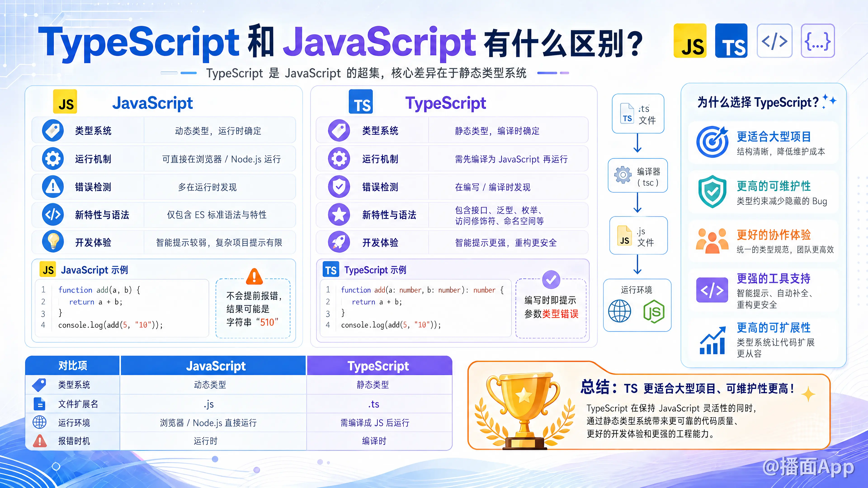Click the document icon beside 文件扩展名
Image resolution: width=868 pixels, height=488 pixels.
tap(40, 404)
